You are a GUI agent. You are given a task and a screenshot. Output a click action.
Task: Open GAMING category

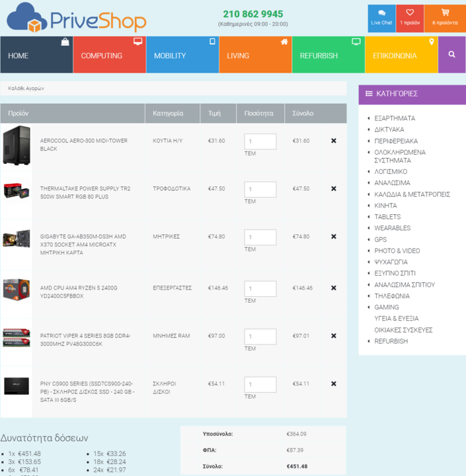[387, 307]
